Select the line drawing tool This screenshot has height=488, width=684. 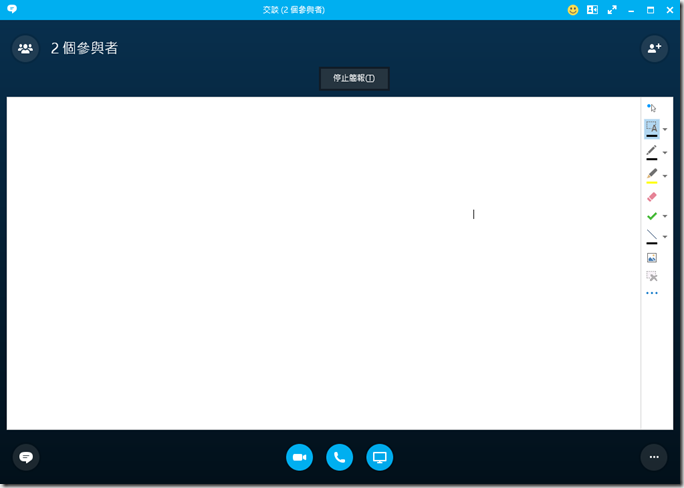coord(651,236)
